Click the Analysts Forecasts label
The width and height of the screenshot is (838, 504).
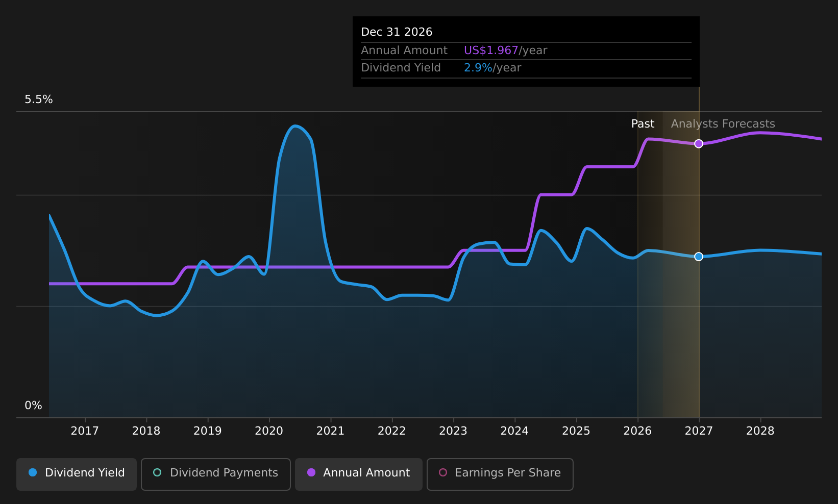(723, 124)
